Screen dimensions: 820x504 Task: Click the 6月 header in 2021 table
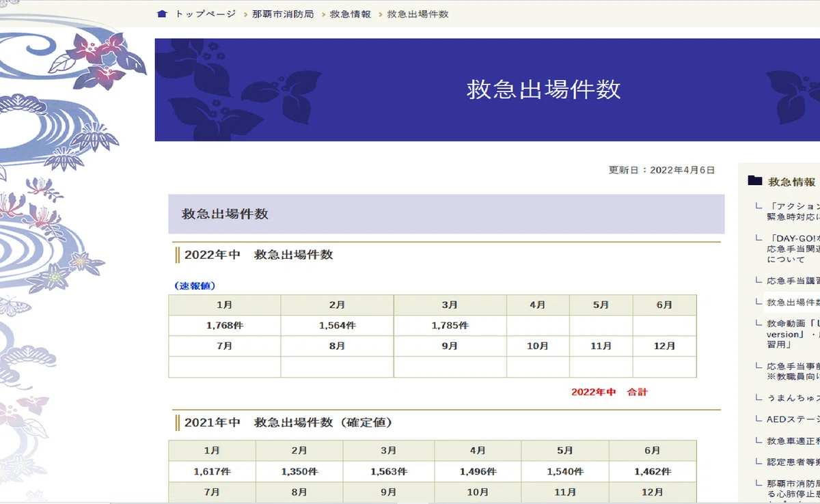click(653, 451)
